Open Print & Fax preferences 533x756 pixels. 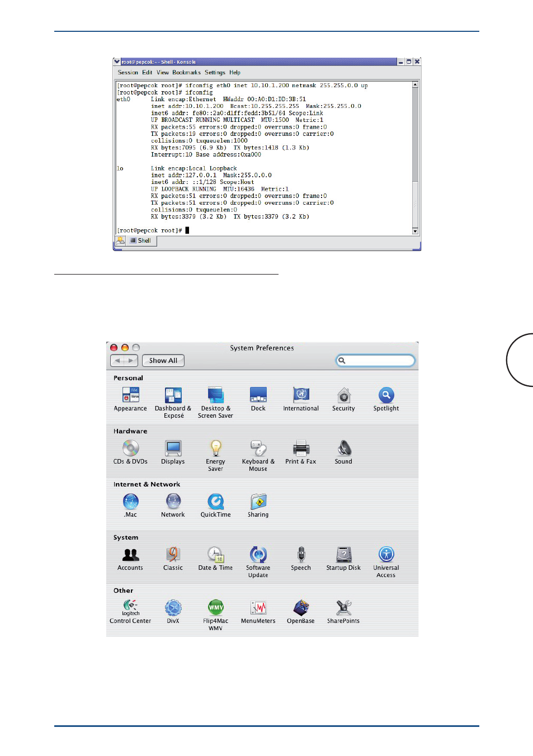tap(301, 452)
